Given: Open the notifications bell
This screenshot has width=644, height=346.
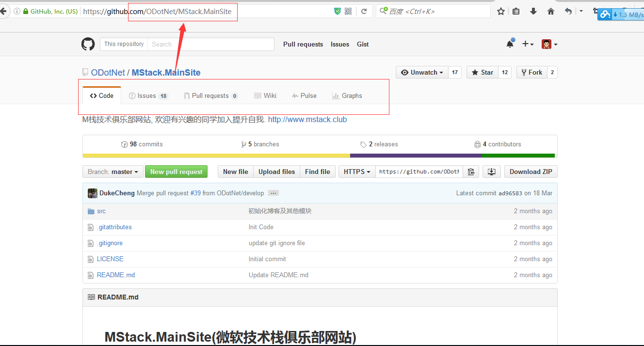Looking at the screenshot, I should point(510,44).
